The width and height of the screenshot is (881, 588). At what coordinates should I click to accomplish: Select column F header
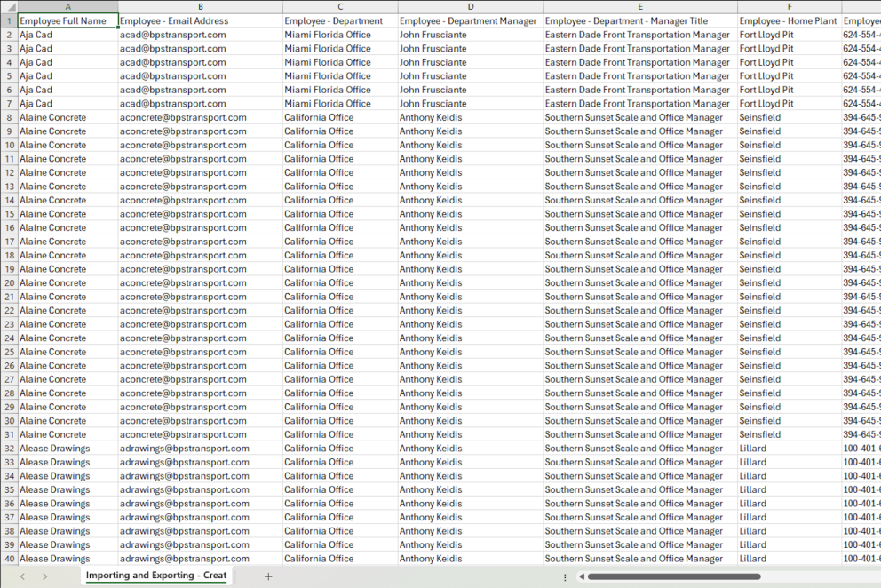point(789,6)
